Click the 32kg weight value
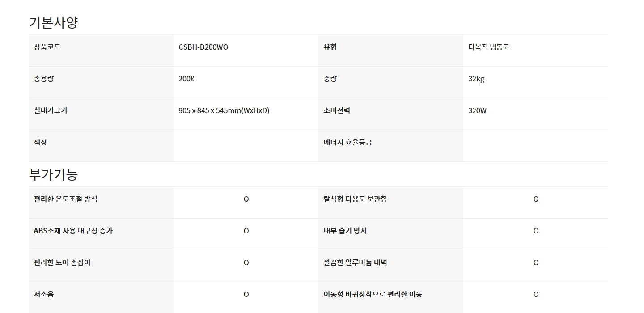Image resolution: width=644 pixels, height=313 pixels. pos(476,79)
